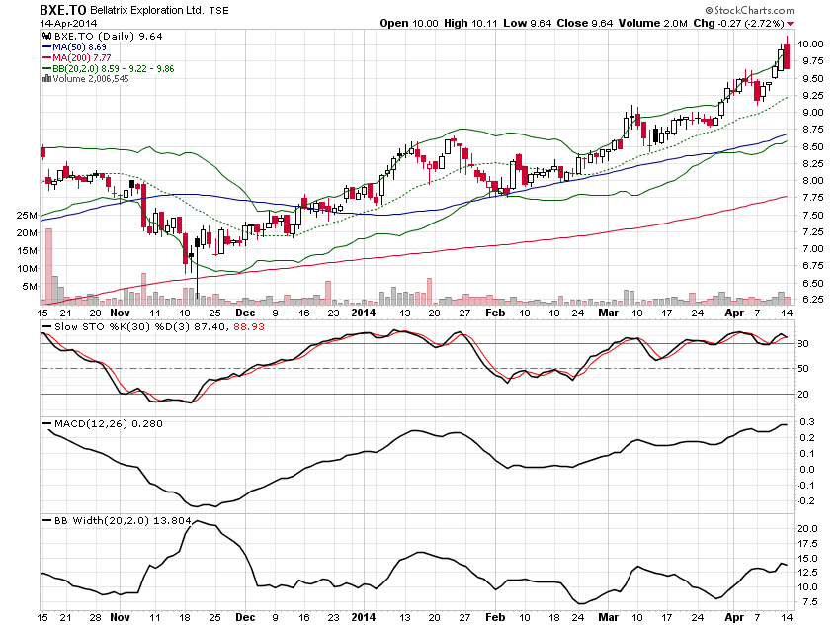The image size is (840, 626).
Task: Click the Open 10.00 value
Action: click(409, 23)
